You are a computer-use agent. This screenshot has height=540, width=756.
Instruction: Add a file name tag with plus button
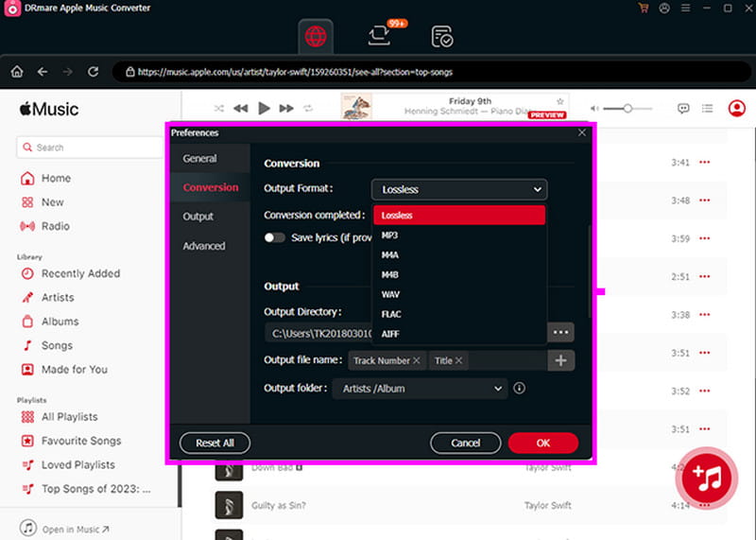[560, 360]
